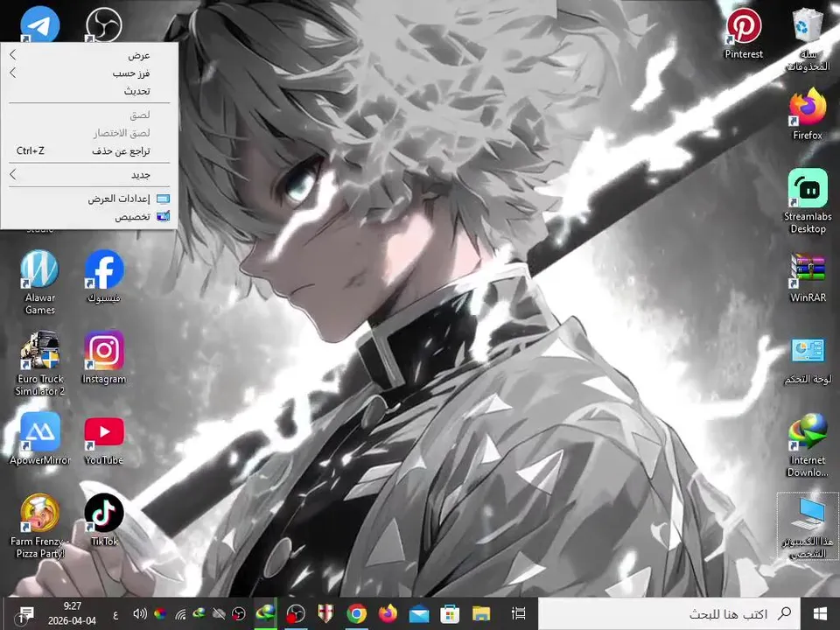This screenshot has height=630, width=840.
Task: Choose Undo Delete (تراجع عن حذف)
Action: 89,151
